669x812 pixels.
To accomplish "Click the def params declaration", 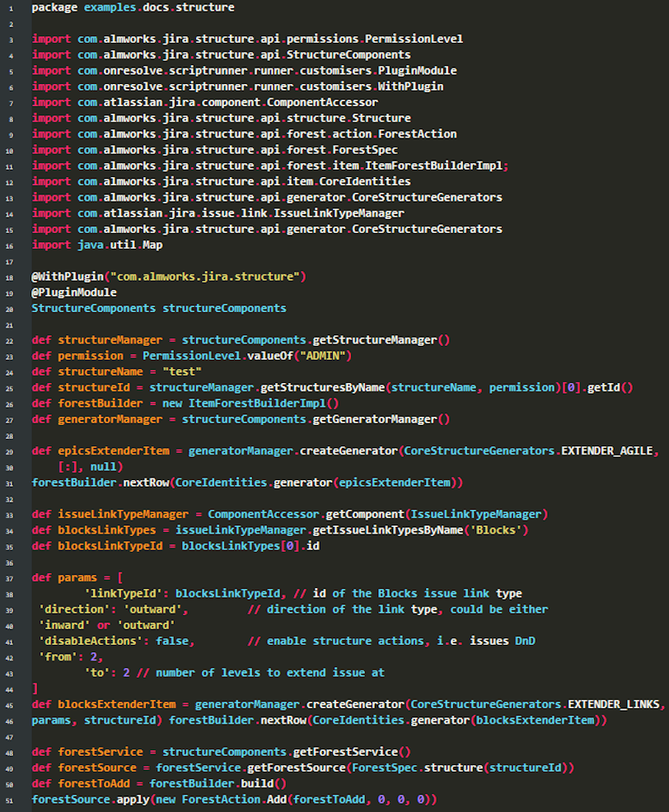I will pos(64,578).
